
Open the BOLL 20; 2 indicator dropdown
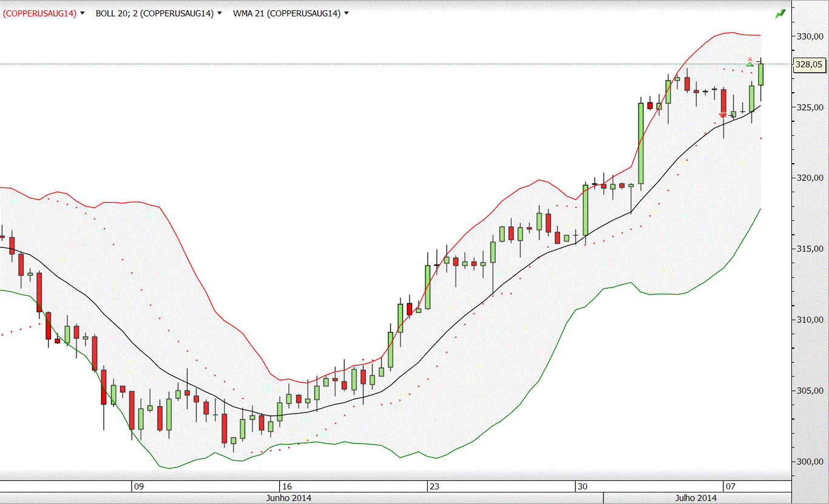pyautogui.click(x=219, y=13)
